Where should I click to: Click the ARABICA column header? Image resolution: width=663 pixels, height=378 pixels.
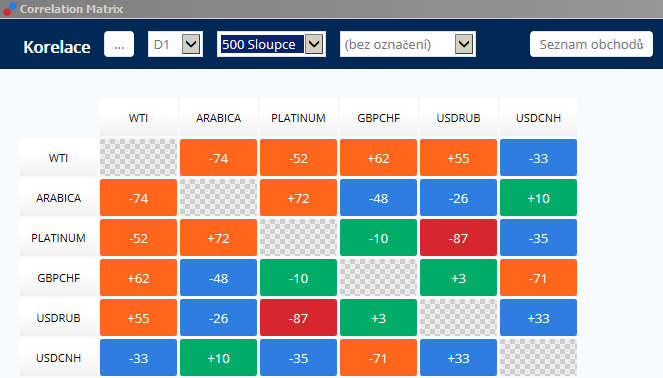click(218, 118)
